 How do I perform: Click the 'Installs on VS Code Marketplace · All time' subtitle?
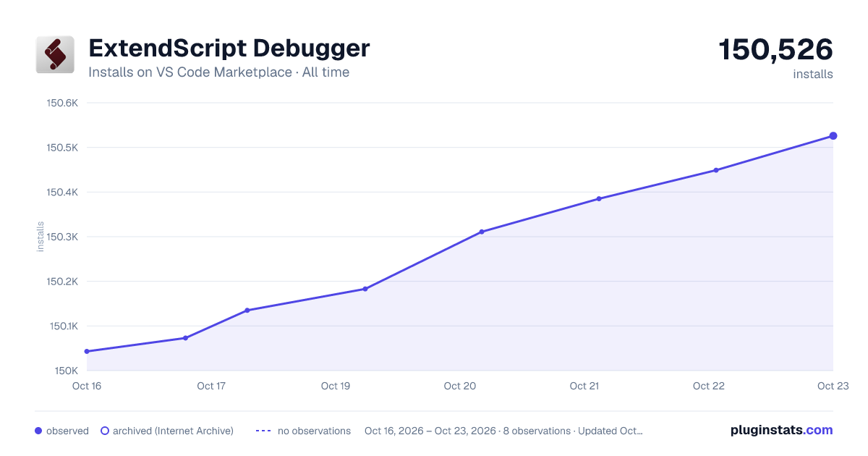click(218, 72)
